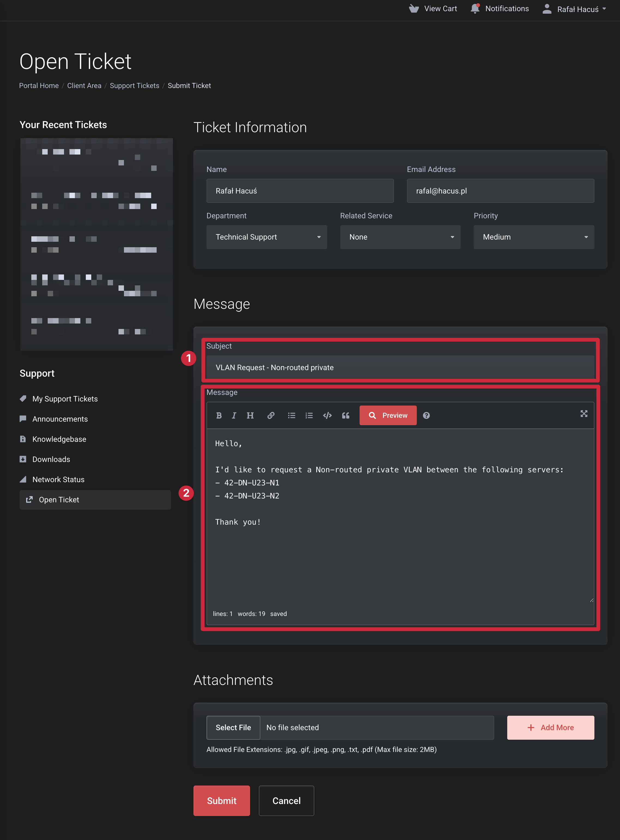Viewport: 620px width, 840px height.
Task: Open markdown help question mark icon
Action: coord(426,415)
